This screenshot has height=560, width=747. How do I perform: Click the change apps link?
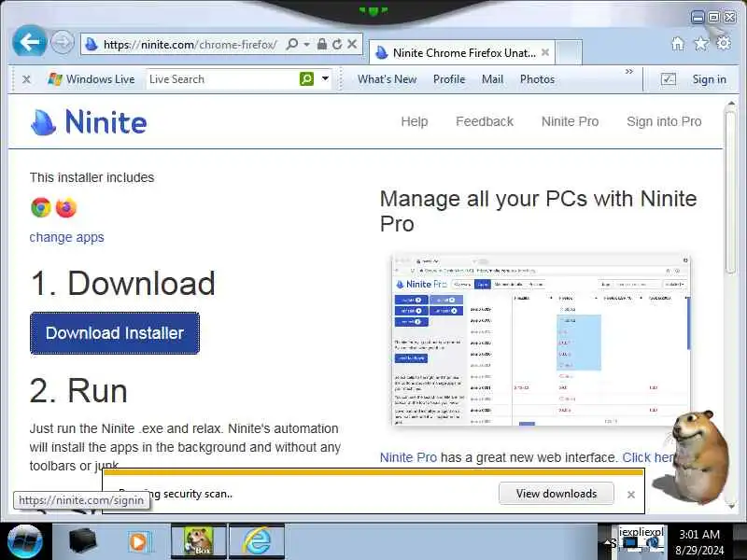point(66,237)
